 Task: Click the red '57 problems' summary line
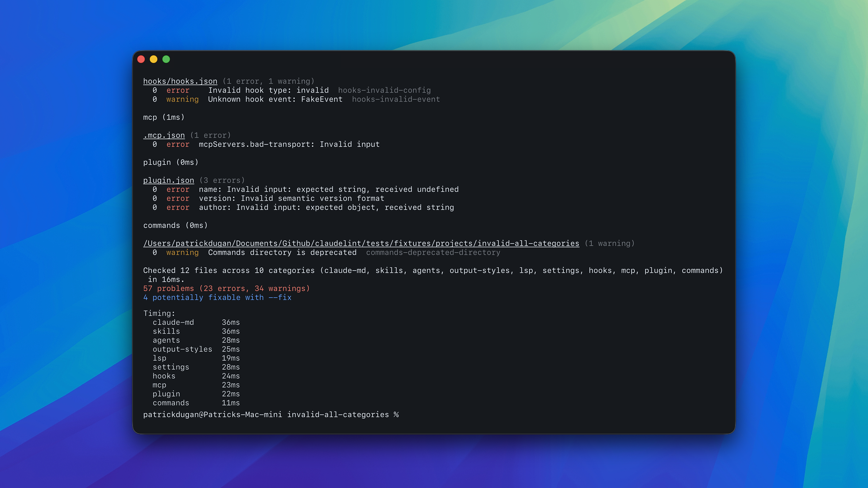click(226, 289)
